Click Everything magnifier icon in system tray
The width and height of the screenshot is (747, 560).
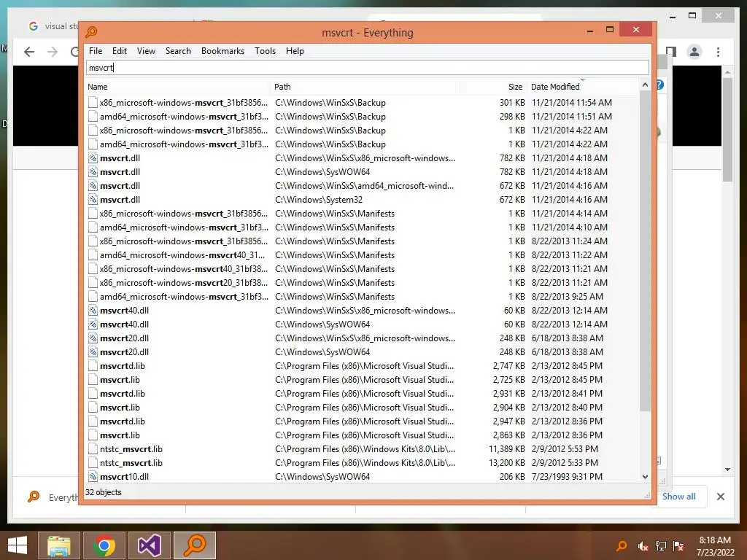(x=622, y=546)
